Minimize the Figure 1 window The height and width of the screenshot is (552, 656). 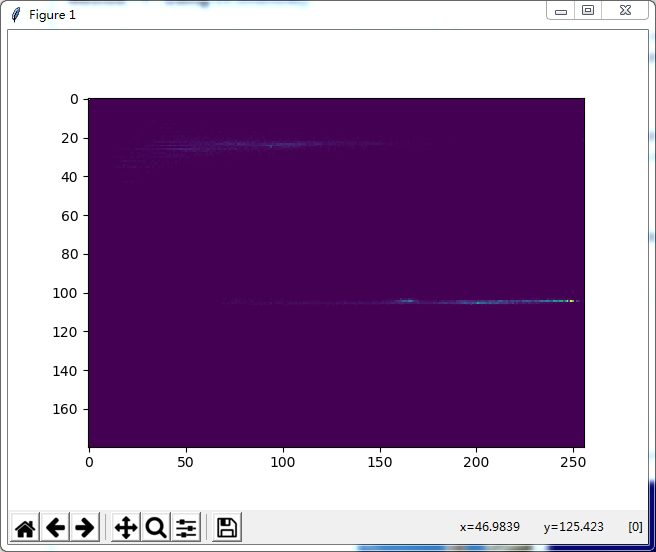coord(561,11)
